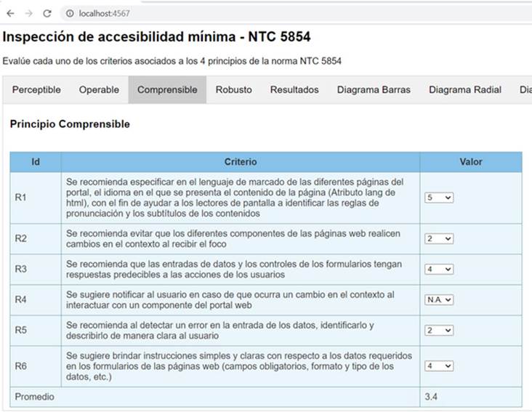532x412 pixels.
Task: Open the Resultados tab
Action: coord(294,90)
